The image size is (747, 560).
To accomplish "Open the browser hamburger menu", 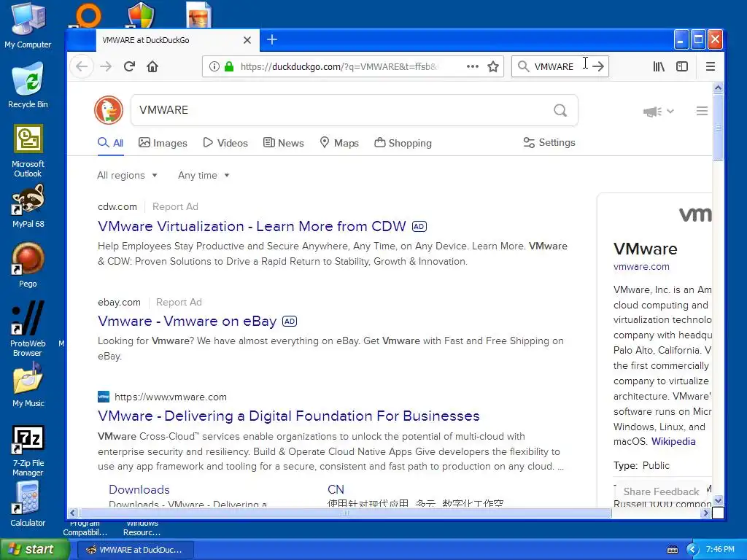I will (711, 66).
